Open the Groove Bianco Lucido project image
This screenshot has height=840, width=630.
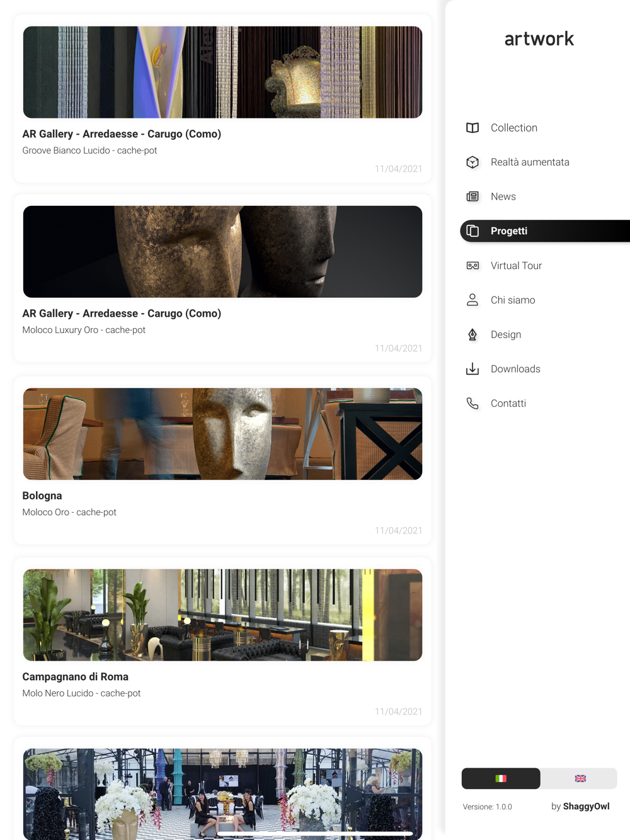click(x=222, y=72)
